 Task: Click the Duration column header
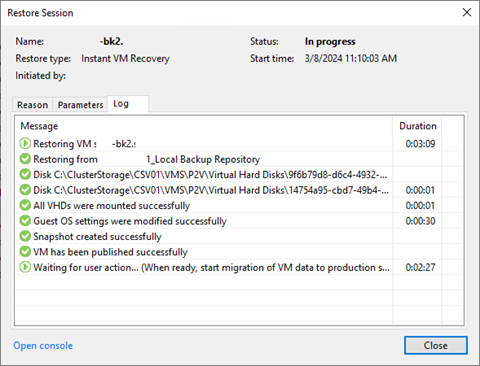click(x=418, y=126)
